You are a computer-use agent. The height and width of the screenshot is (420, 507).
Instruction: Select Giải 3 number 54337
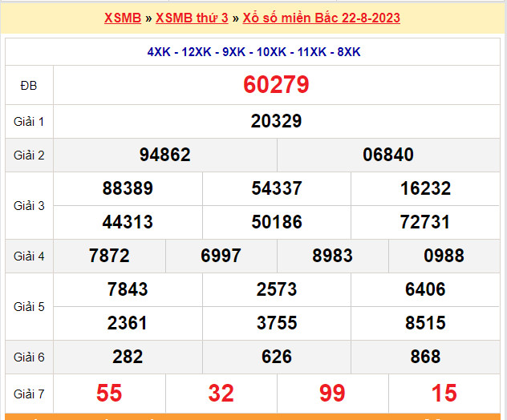click(277, 188)
